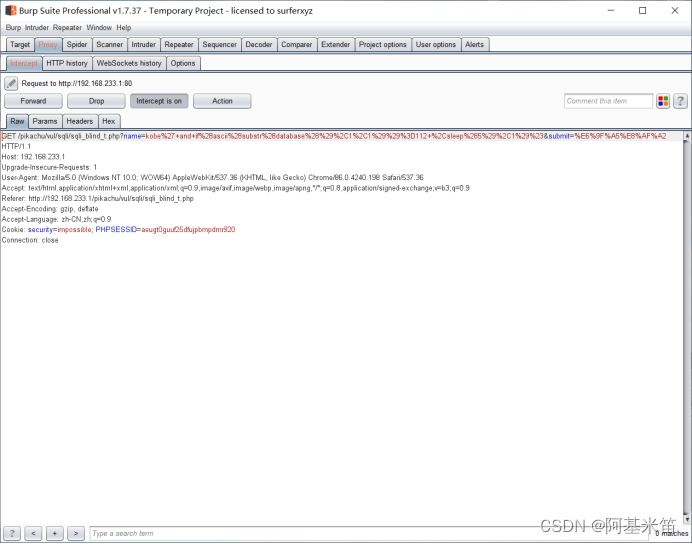Click the Request to http://192.168.233.1:80 label

[77, 83]
